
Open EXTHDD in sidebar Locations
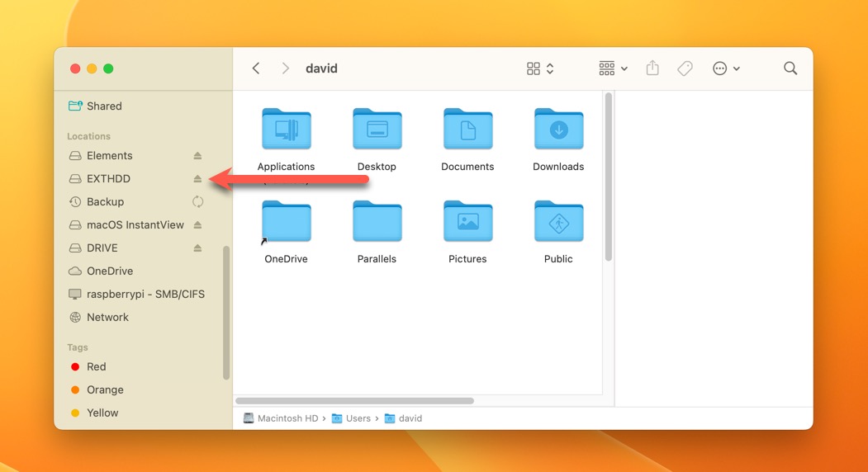click(x=108, y=179)
